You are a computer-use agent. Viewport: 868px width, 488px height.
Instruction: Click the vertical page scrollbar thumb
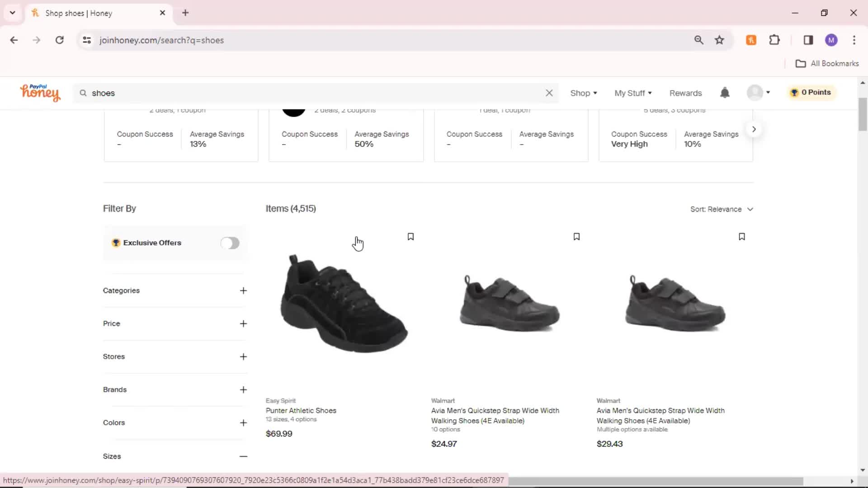pyautogui.click(x=863, y=114)
